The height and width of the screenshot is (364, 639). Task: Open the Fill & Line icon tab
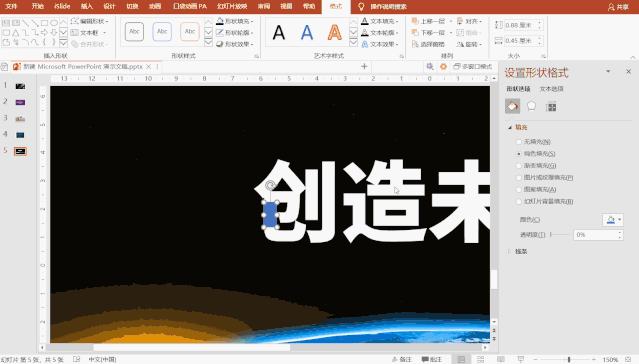click(513, 106)
